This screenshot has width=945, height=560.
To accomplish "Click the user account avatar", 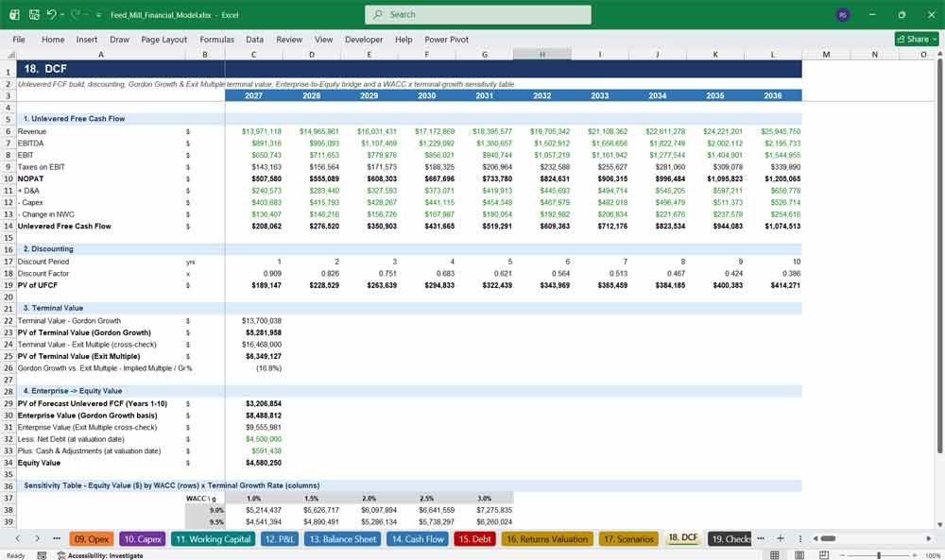I will [x=843, y=14].
